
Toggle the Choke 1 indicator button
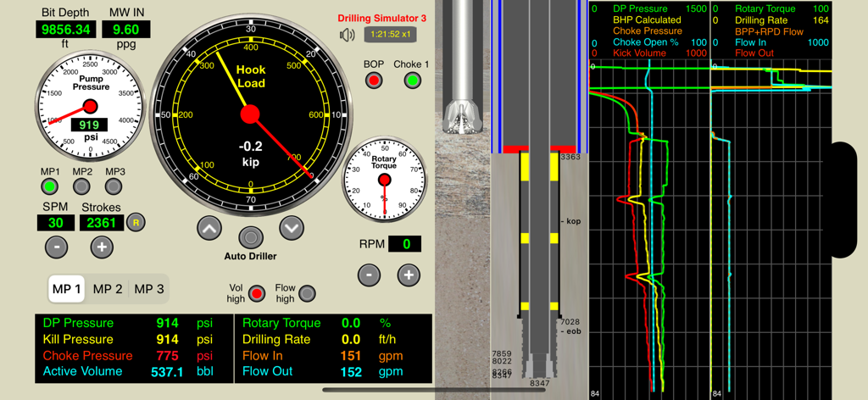click(x=411, y=81)
